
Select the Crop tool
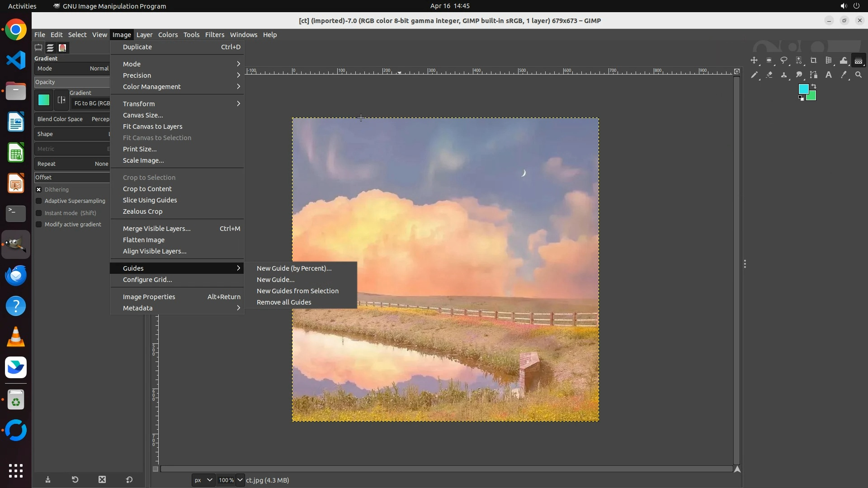[814, 61]
